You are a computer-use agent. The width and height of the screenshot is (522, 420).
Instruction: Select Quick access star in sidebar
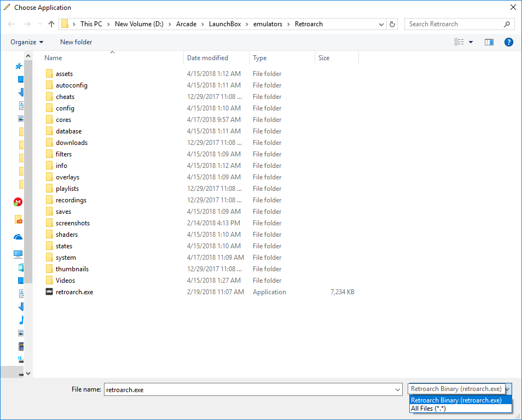(18, 66)
